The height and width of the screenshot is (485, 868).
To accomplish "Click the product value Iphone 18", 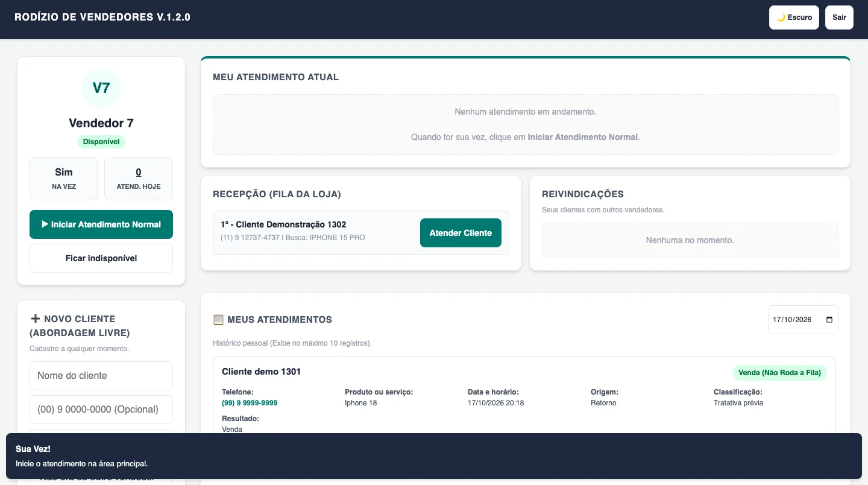I will point(360,403).
